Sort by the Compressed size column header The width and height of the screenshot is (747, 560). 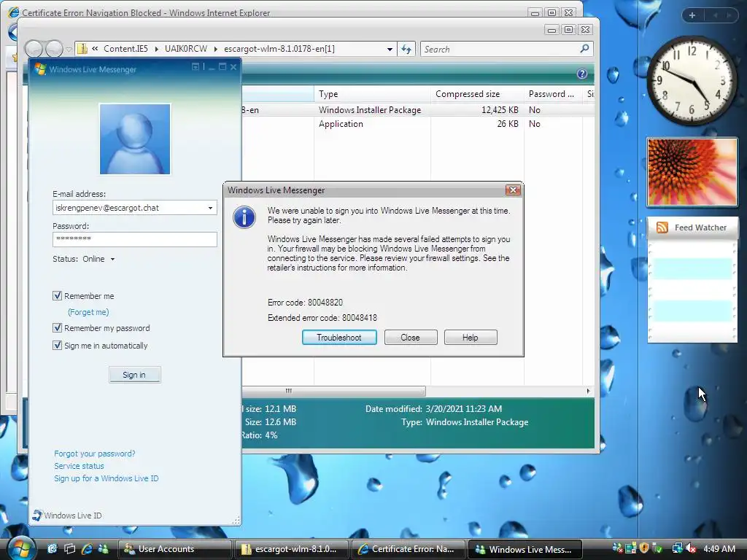pyautogui.click(x=477, y=94)
